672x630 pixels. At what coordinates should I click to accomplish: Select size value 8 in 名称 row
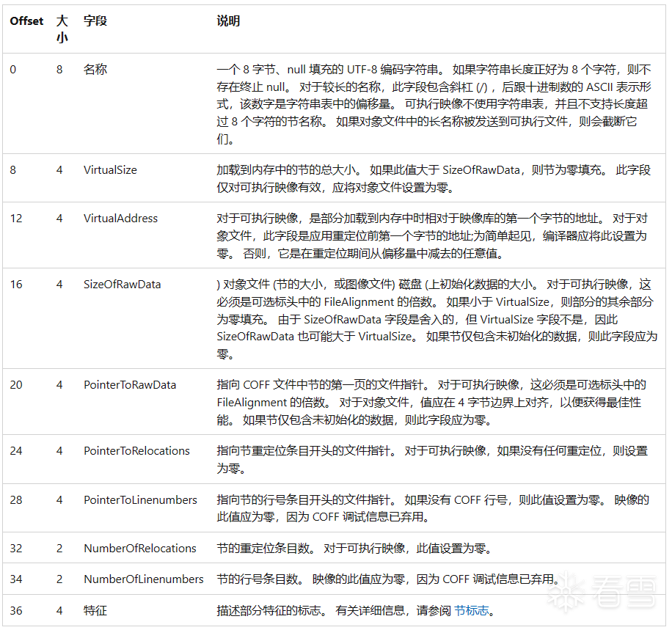(x=59, y=70)
